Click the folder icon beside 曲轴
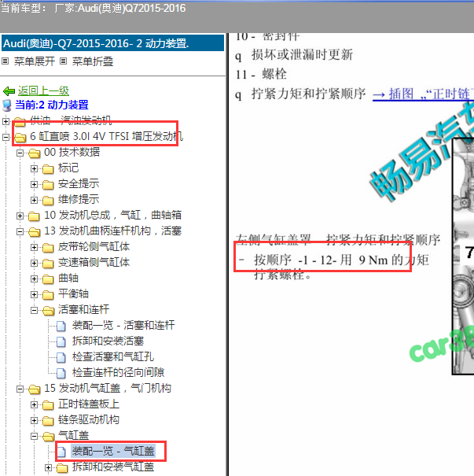Screen dimensions: 474x476 [x=48, y=279]
